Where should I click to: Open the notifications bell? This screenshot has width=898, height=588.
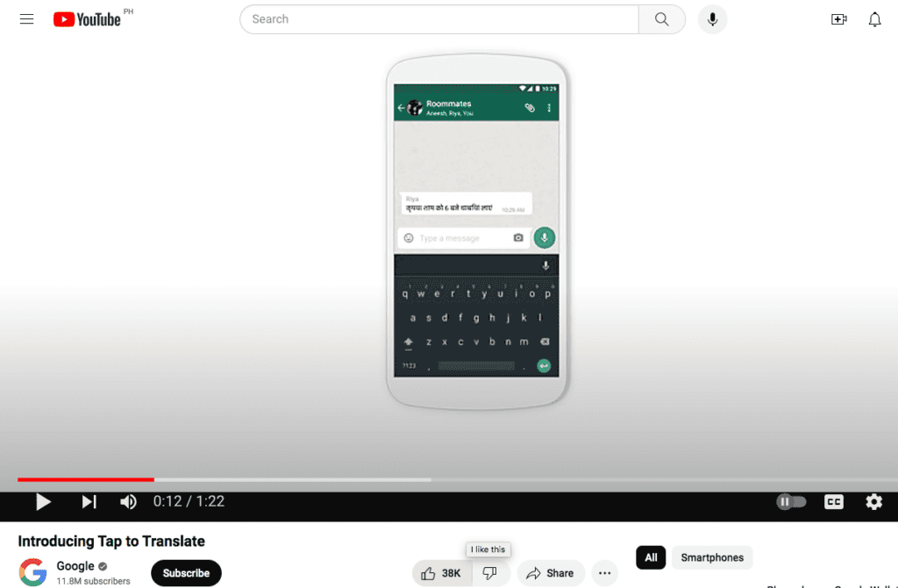click(874, 19)
